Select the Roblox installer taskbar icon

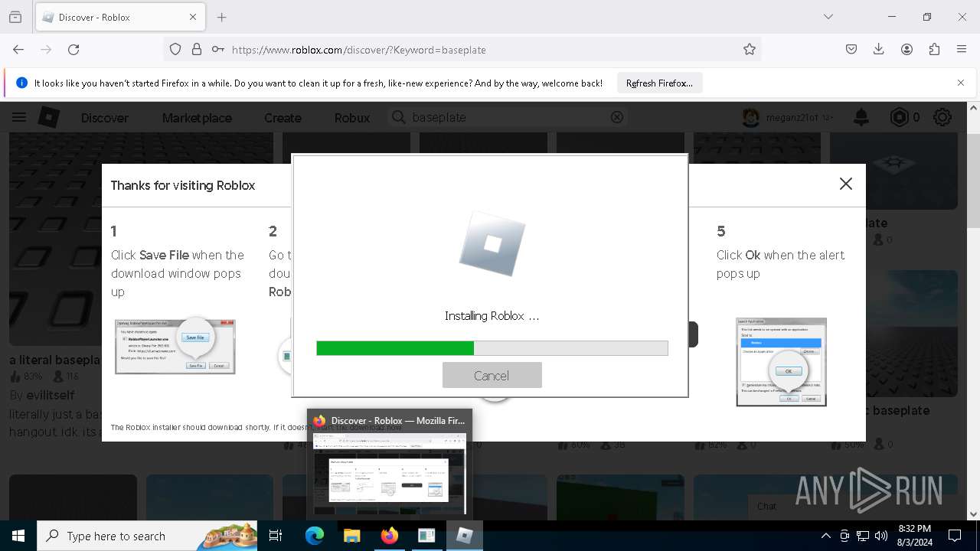click(x=464, y=536)
